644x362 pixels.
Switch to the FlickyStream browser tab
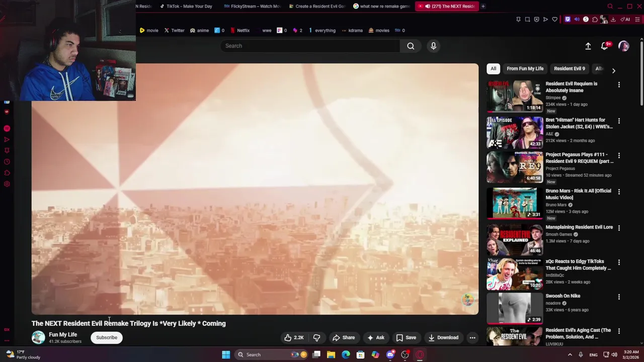point(252,7)
